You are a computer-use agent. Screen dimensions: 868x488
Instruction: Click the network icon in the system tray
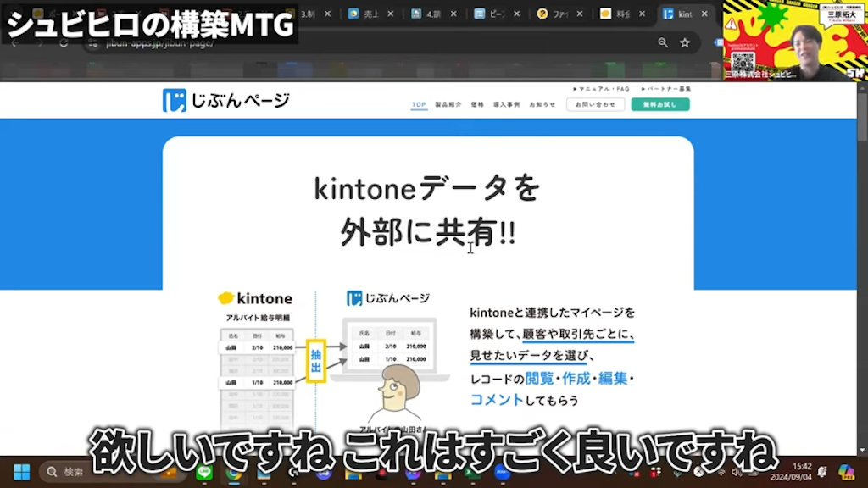722,473
